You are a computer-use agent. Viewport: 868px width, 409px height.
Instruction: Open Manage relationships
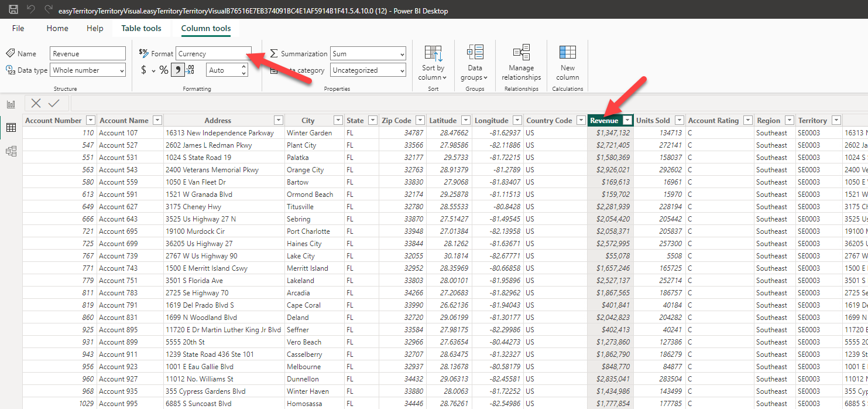tap(520, 60)
